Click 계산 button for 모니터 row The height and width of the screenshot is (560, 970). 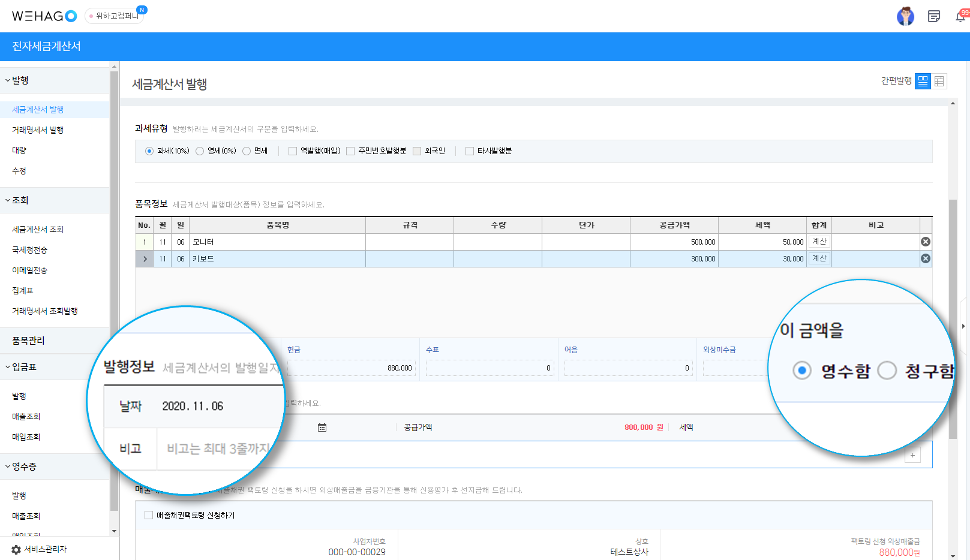(819, 242)
